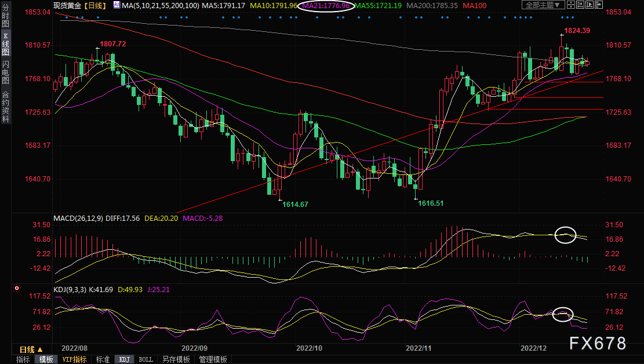Open 合约资料 contract info tab

pos(5,107)
